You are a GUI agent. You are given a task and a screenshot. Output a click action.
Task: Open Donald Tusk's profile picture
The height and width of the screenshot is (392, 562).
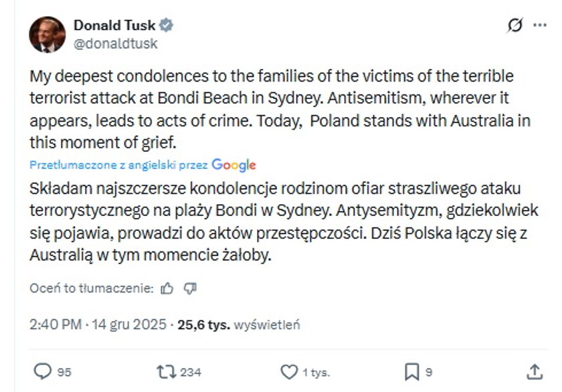tap(47, 34)
